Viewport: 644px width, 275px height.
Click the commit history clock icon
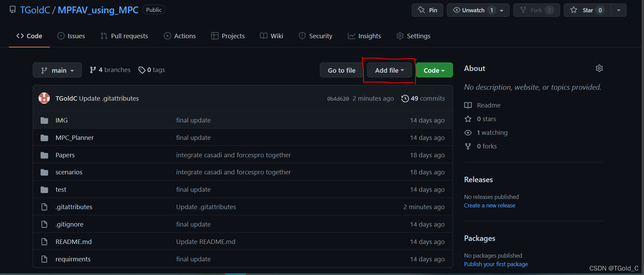405,99
